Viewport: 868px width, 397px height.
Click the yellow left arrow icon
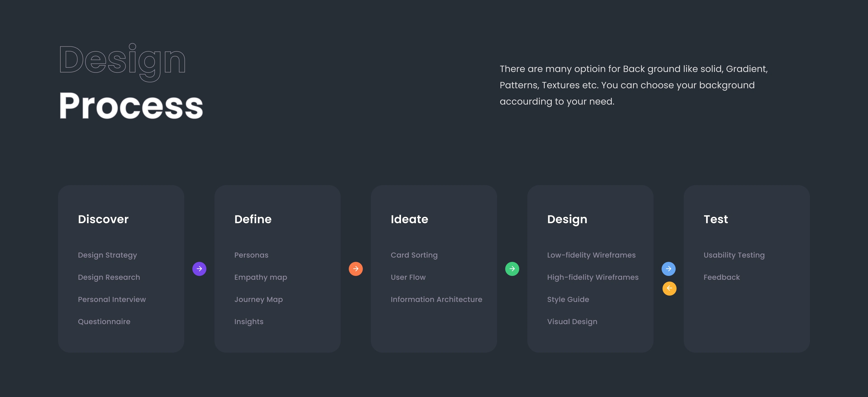click(669, 288)
